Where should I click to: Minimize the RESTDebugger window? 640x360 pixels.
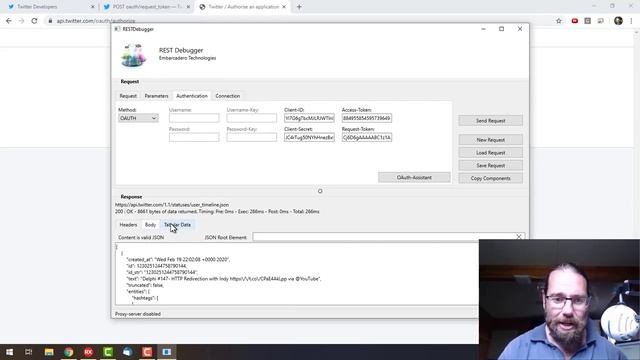[483, 29]
